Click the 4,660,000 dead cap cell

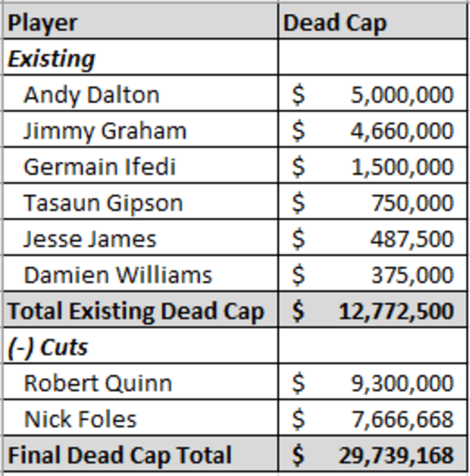pos(373,130)
